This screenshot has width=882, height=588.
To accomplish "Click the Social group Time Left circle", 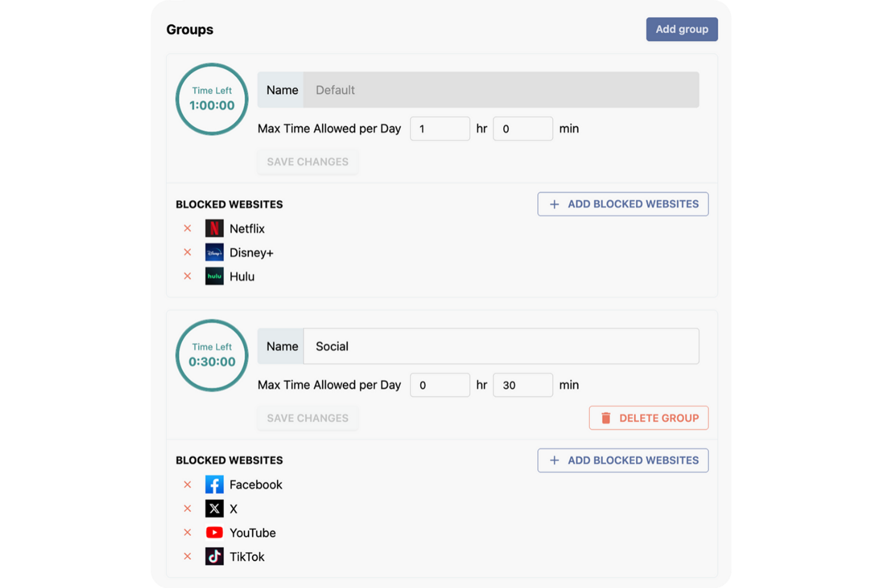I will pyautogui.click(x=212, y=356).
